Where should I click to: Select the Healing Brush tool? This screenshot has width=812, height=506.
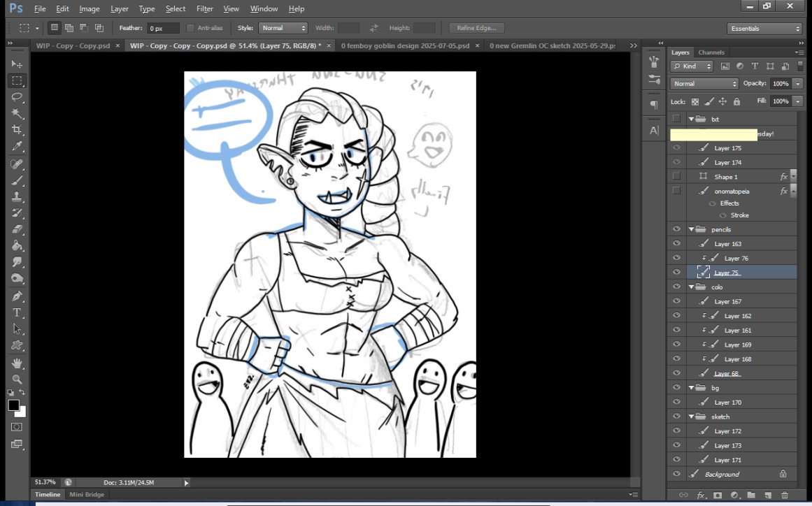[17, 164]
